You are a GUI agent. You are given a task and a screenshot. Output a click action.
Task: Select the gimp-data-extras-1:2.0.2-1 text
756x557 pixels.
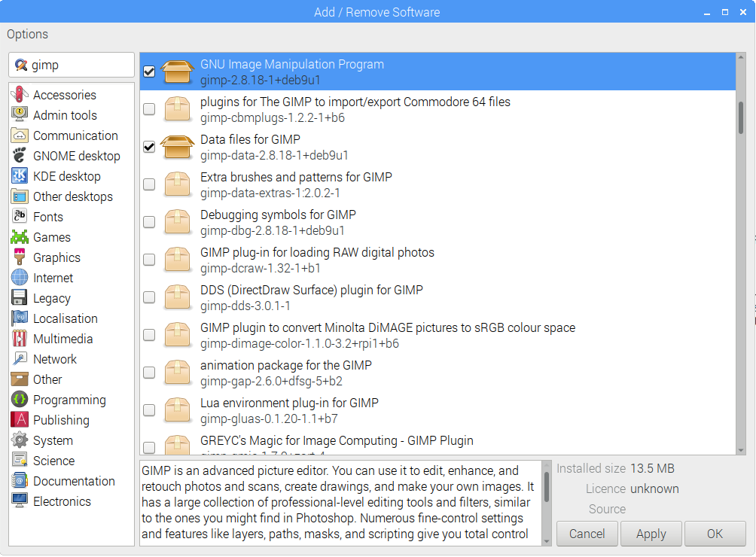270,193
